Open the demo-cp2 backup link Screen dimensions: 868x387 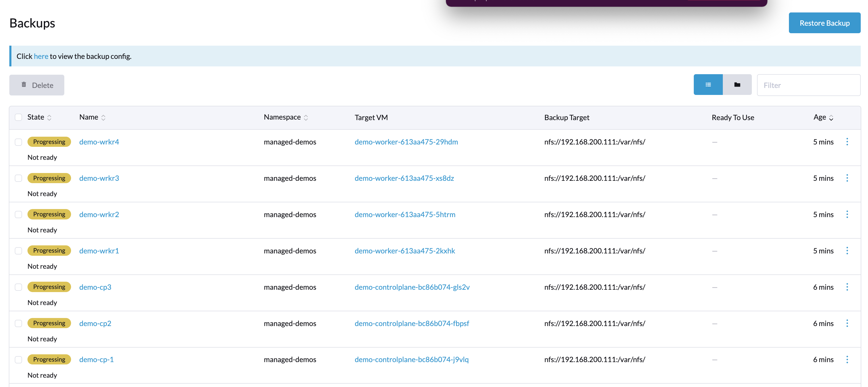95,323
